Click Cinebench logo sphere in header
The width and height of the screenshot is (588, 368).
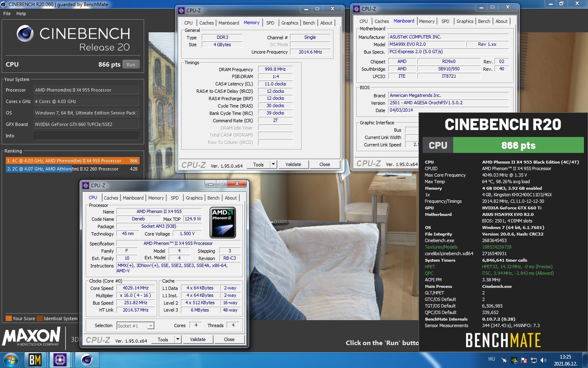(x=25, y=34)
